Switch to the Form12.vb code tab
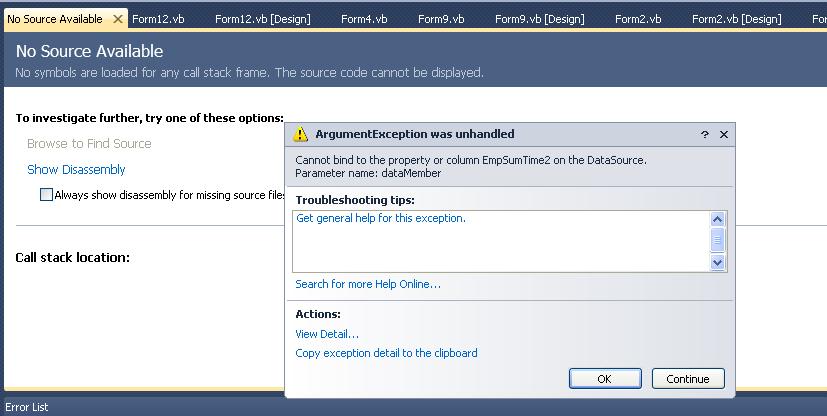The width and height of the screenshot is (827, 416). point(157,19)
